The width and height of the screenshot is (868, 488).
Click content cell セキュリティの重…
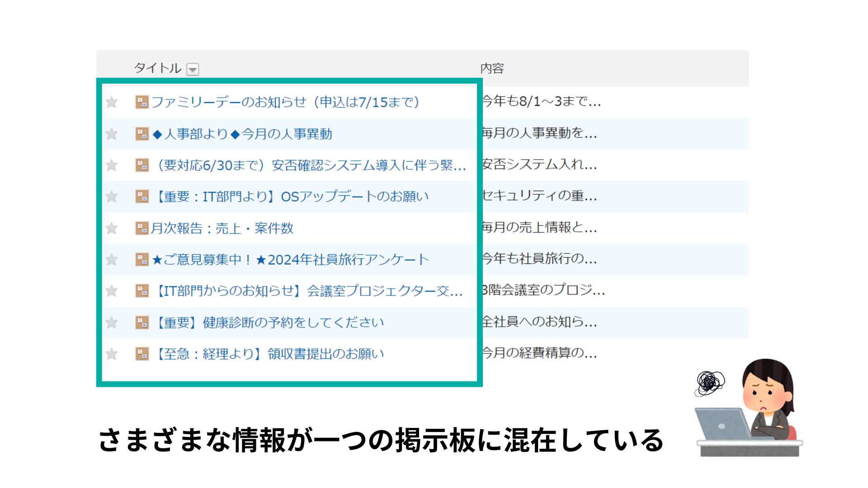(540, 196)
